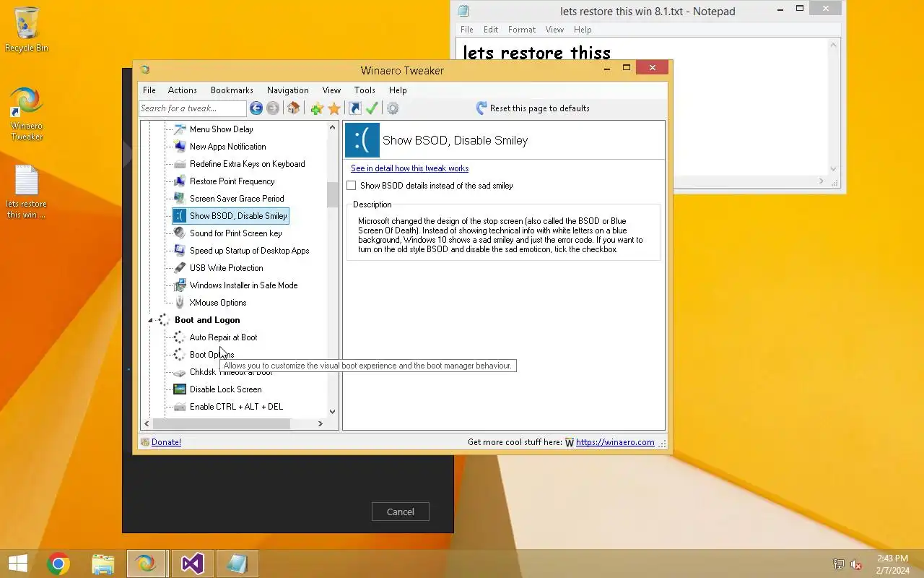Image resolution: width=924 pixels, height=578 pixels.
Task: Open the Notepad Edit menu
Action: point(491,30)
